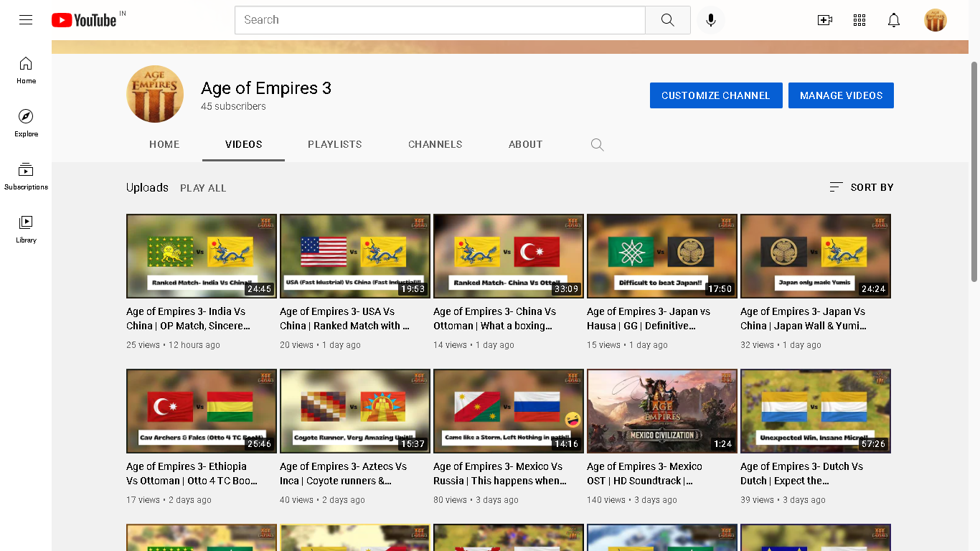Click '80 views • 3 days ago' text

pos(476,500)
